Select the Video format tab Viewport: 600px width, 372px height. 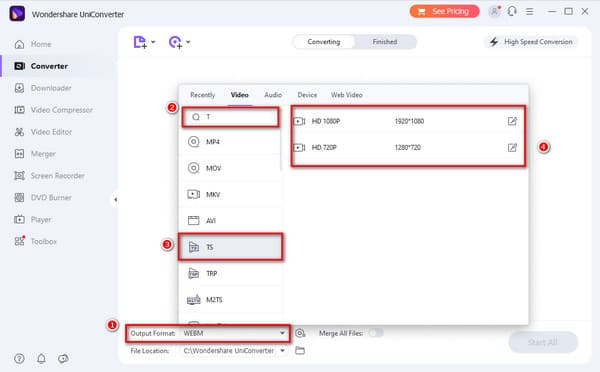click(240, 95)
